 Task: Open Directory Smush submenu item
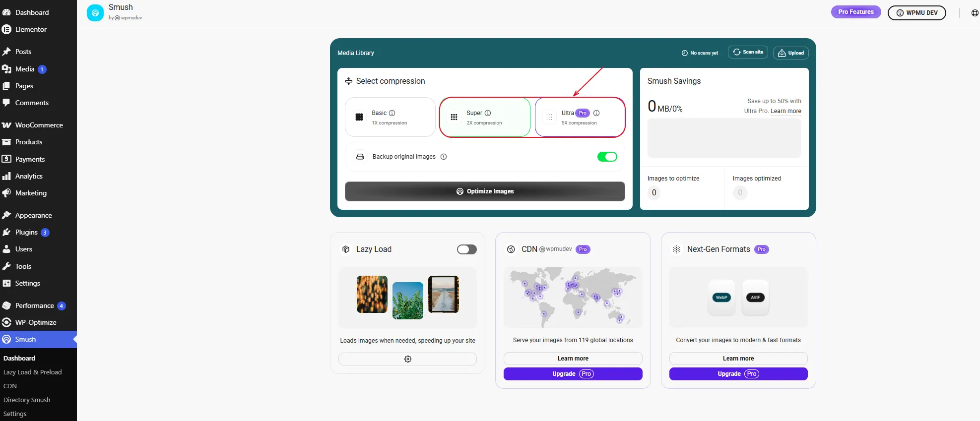(27, 400)
